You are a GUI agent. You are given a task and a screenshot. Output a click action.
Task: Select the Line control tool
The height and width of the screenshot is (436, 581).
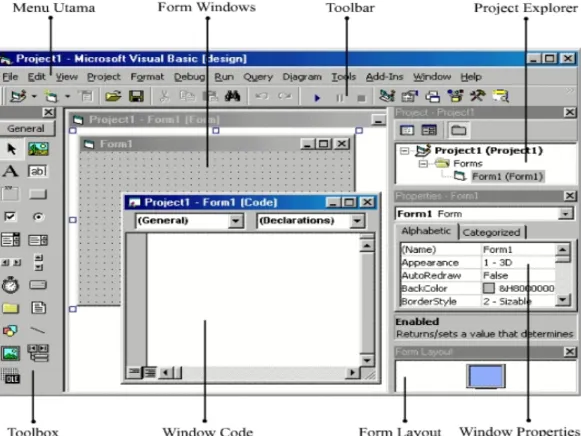[37, 330]
